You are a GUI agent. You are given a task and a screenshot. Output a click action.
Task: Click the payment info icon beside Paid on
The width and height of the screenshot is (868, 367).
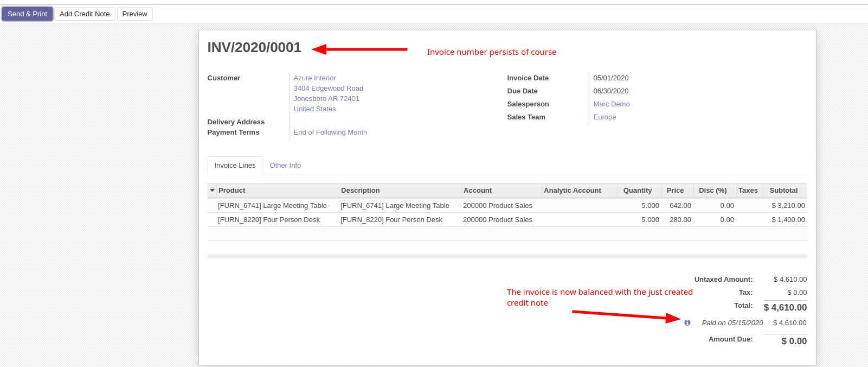tap(687, 322)
